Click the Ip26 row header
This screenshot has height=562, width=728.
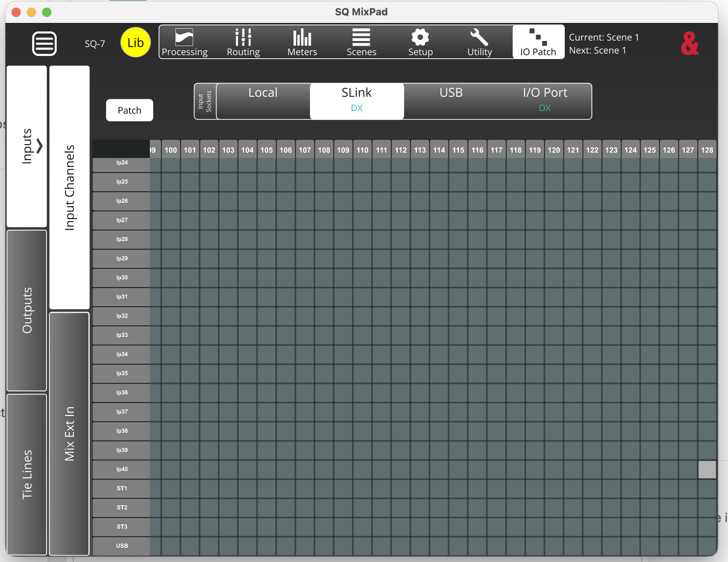coord(121,201)
